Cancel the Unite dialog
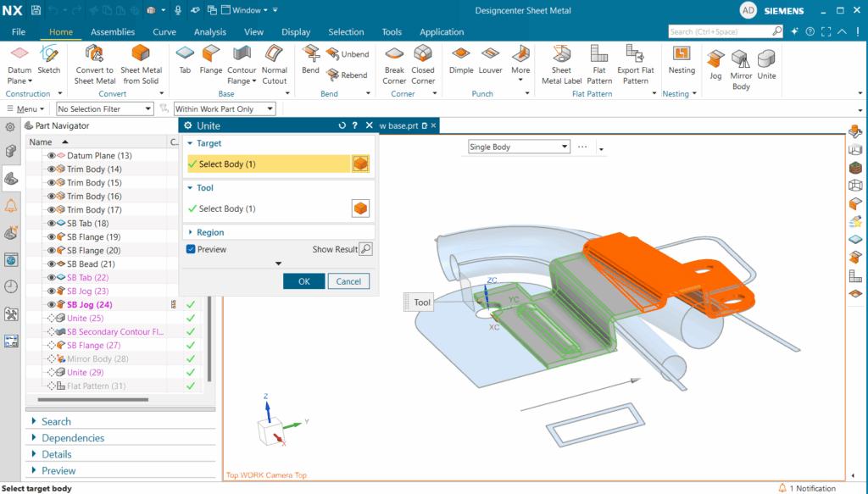This screenshot has width=868, height=494. pos(348,281)
